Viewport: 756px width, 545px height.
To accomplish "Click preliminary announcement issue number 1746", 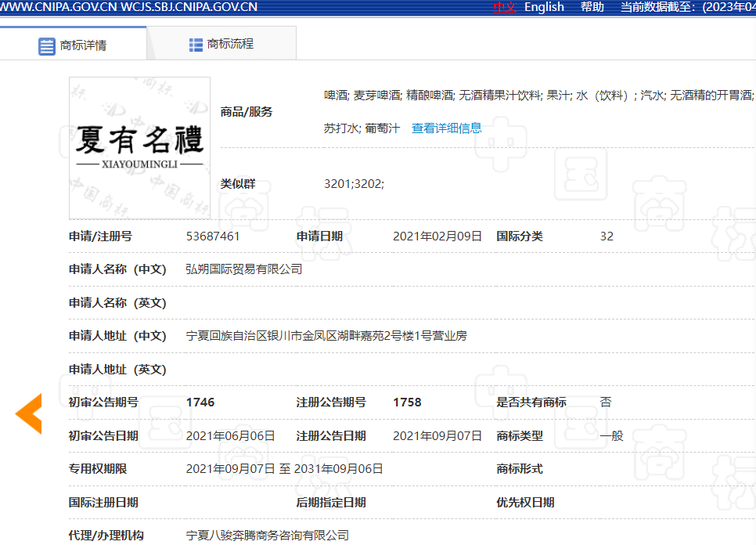I will click(x=200, y=402).
